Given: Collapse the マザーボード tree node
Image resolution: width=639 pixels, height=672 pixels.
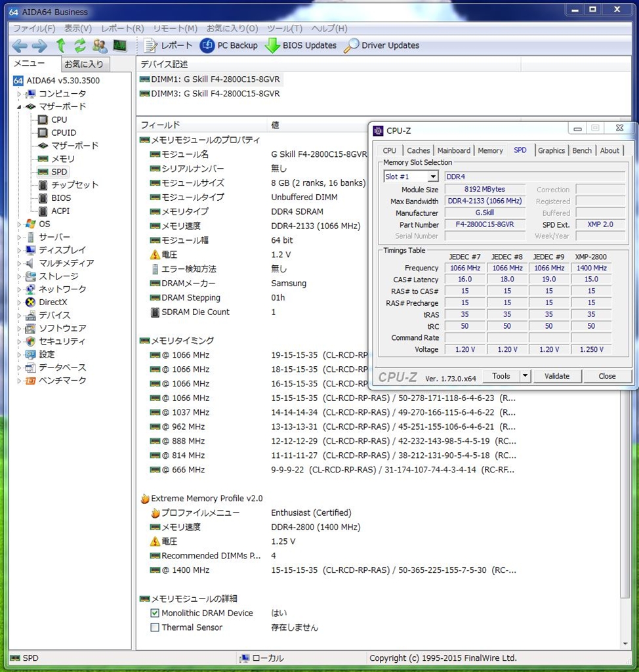Looking at the screenshot, I should [20, 106].
